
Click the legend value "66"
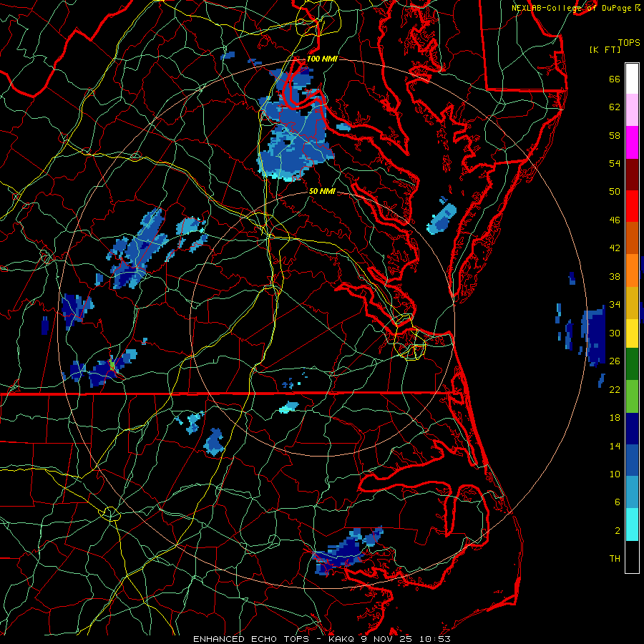[615, 79]
